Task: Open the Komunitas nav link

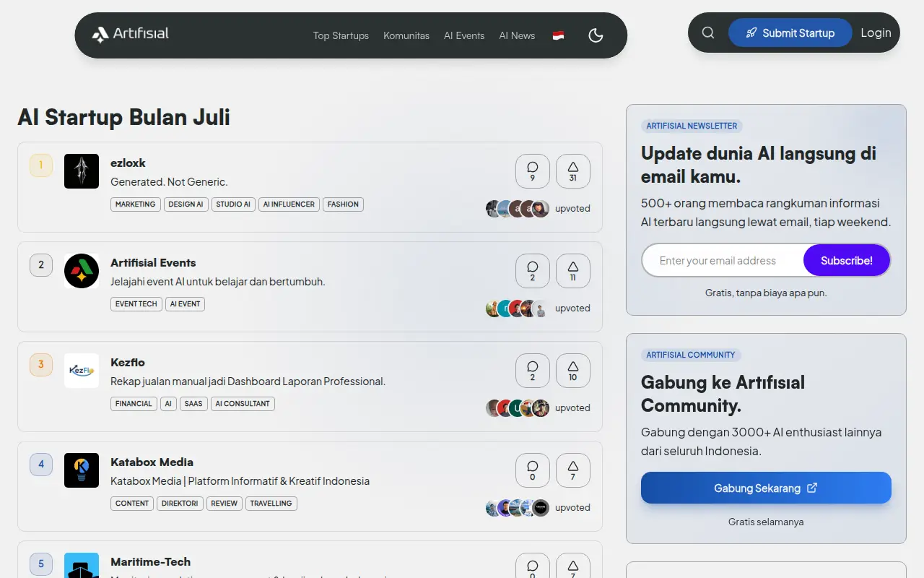Action: pos(406,35)
